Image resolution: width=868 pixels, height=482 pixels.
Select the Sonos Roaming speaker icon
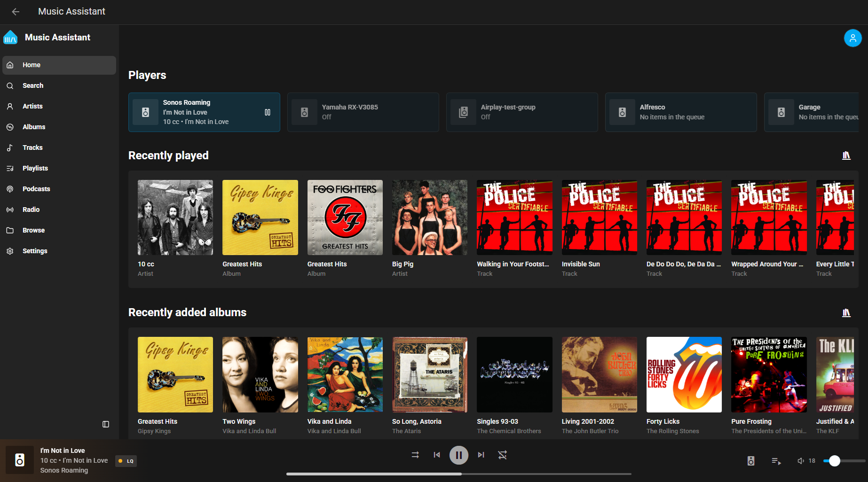pyautogui.click(x=146, y=112)
